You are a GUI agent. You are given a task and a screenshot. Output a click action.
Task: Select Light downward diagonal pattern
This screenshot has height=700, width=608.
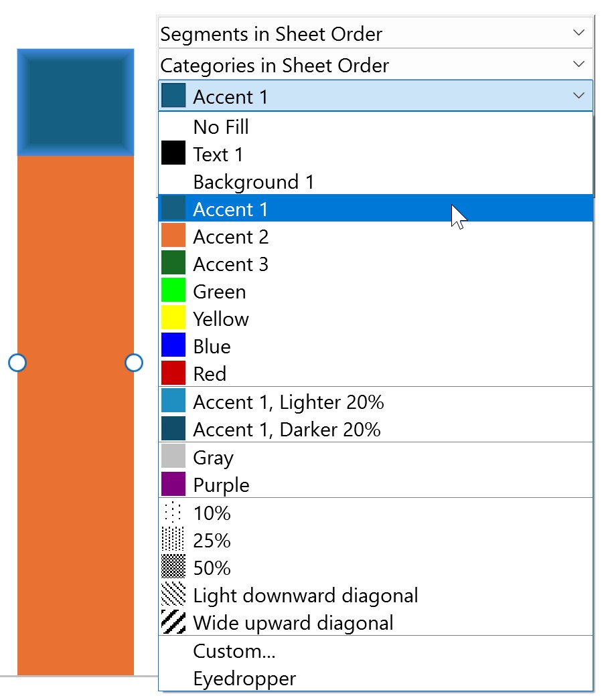point(305,596)
